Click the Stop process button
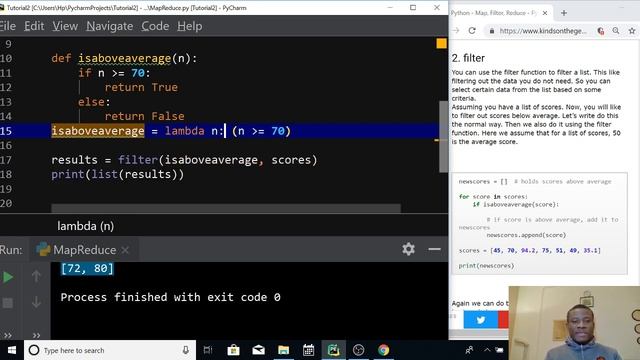 click(x=8, y=303)
